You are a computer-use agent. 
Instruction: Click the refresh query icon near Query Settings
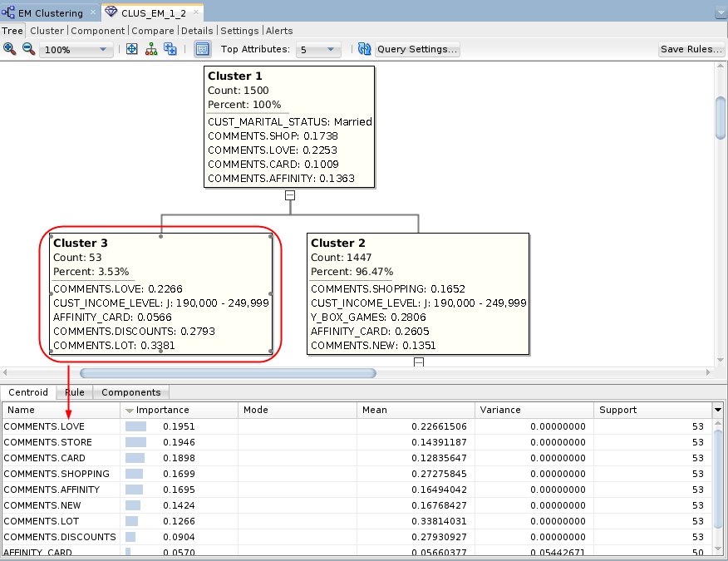(364, 49)
